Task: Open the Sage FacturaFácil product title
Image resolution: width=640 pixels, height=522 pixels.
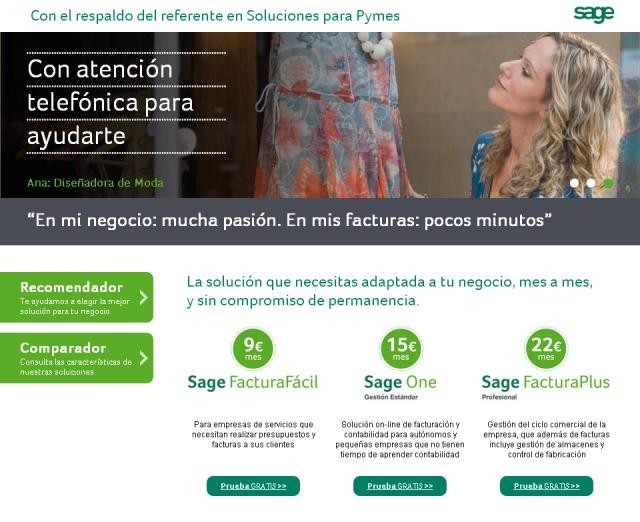Action: point(253,382)
